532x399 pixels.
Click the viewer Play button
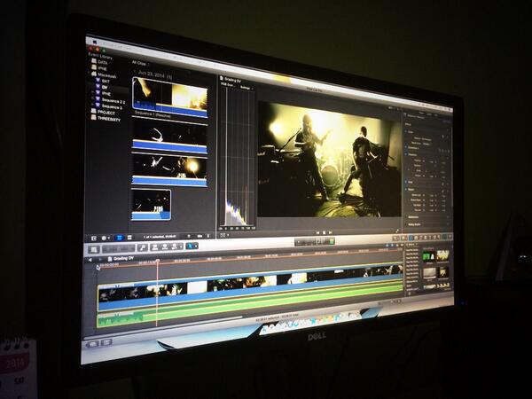tap(324, 232)
